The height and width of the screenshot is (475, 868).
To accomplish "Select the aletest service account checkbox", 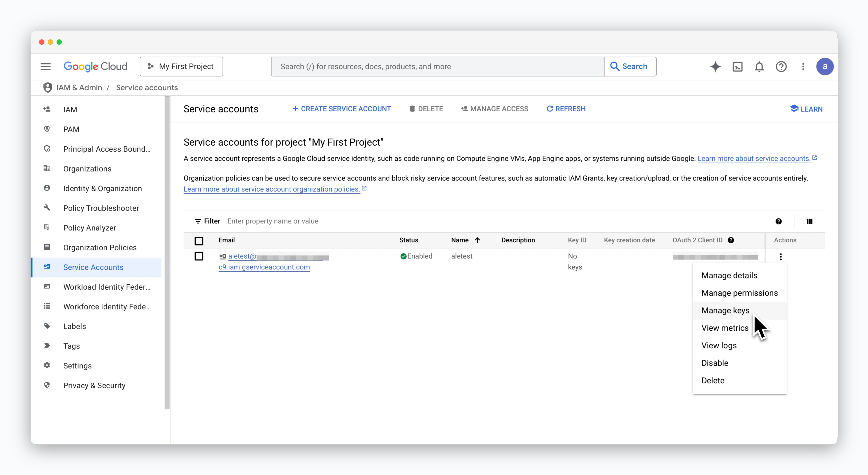I will (199, 256).
